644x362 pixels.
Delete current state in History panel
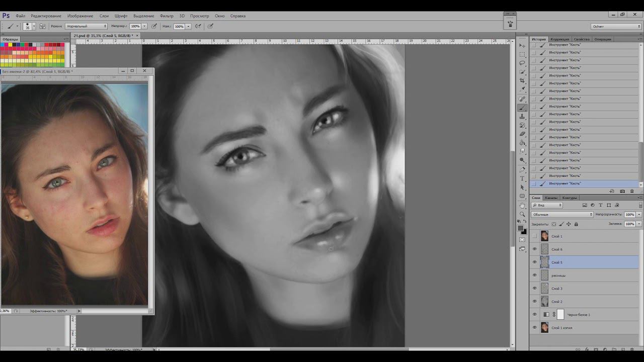point(632,191)
